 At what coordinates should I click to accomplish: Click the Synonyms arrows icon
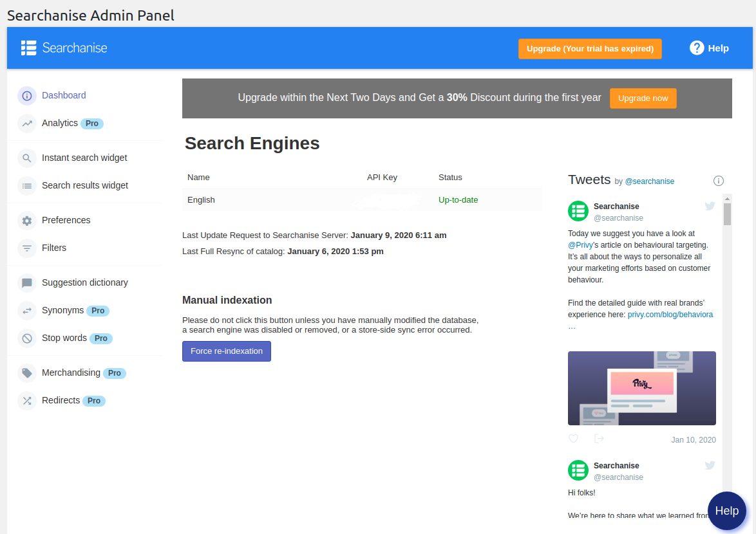click(x=26, y=310)
